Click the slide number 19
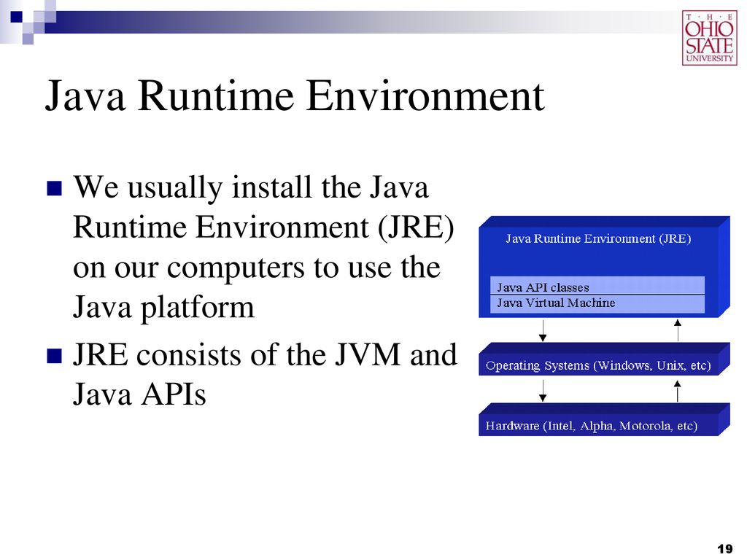The width and height of the screenshot is (747, 560). (x=725, y=548)
